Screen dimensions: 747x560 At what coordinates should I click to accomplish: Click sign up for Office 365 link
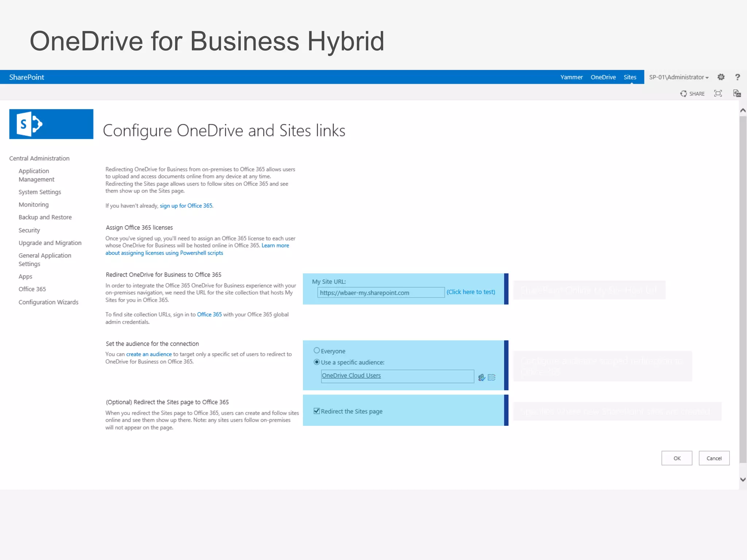click(x=186, y=206)
